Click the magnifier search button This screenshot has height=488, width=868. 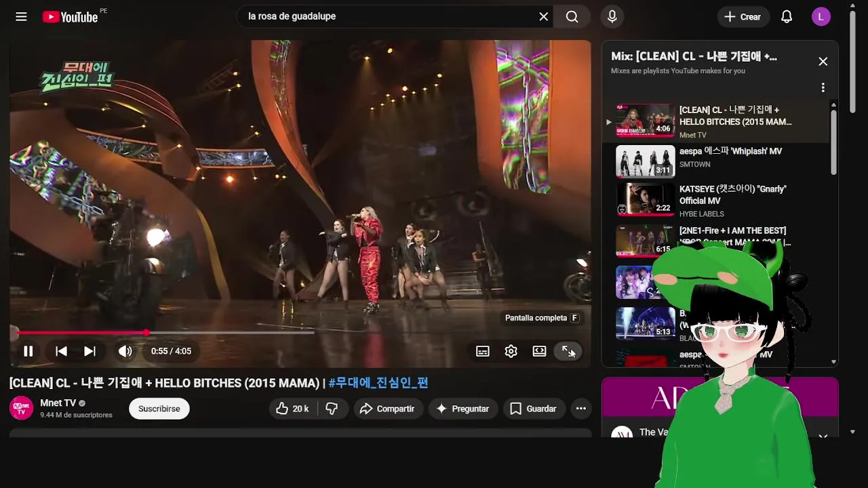pos(572,17)
